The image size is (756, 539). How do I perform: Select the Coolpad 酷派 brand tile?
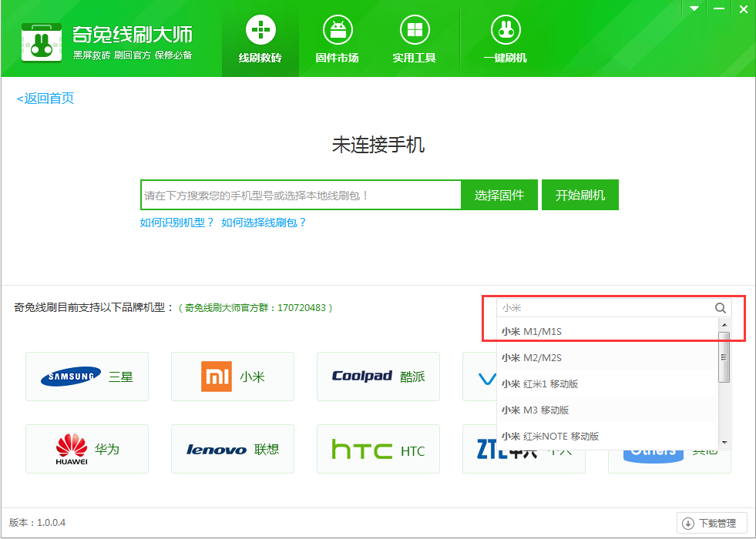pyautogui.click(x=378, y=377)
